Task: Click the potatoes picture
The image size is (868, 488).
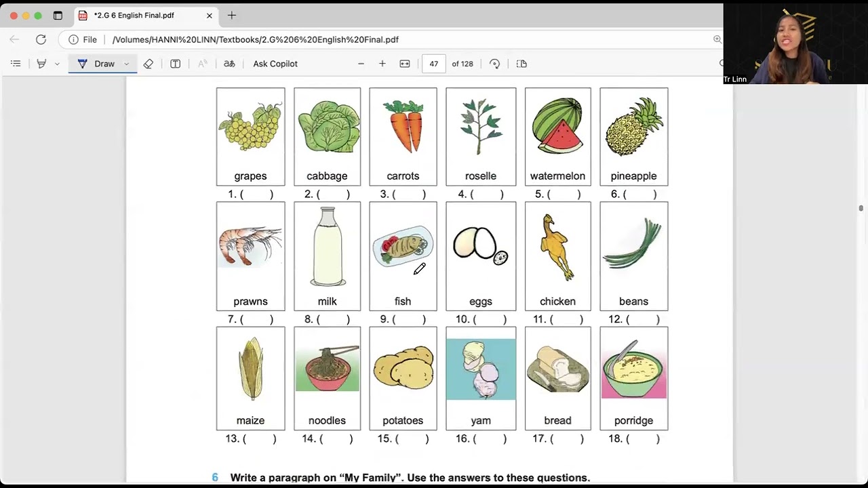Action: pyautogui.click(x=403, y=367)
